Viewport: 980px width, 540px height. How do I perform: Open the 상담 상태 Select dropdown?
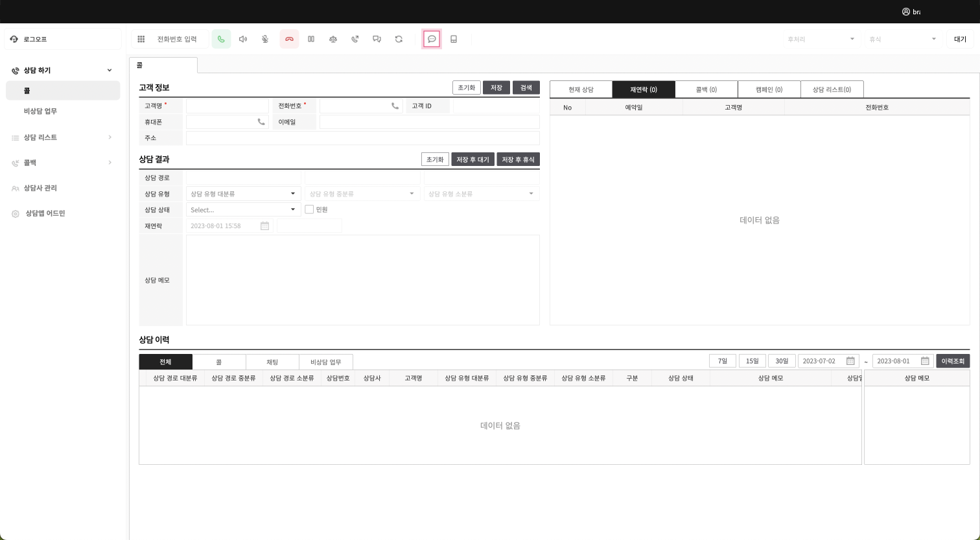(x=242, y=210)
